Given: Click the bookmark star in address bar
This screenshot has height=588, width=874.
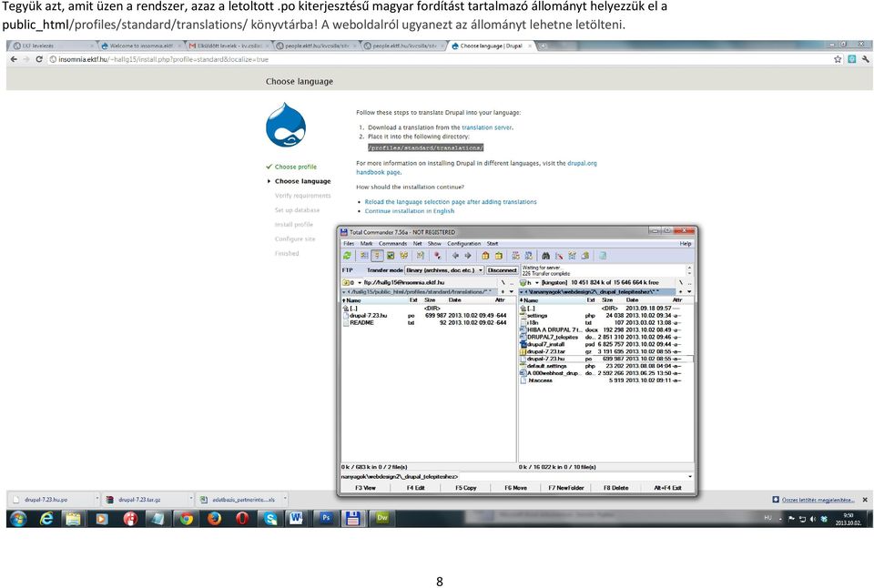Looking at the screenshot, I should pyautogui.click(x=838, y=59).
